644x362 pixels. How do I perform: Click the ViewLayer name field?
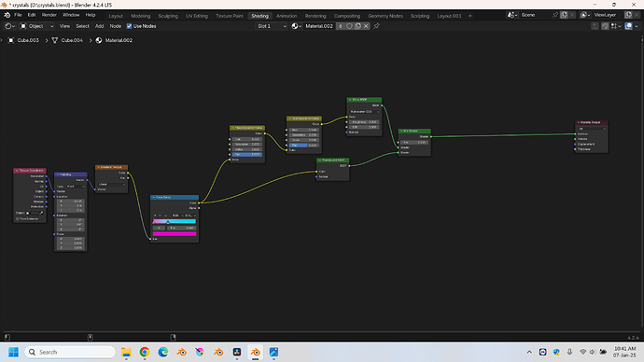click(608, 15)
